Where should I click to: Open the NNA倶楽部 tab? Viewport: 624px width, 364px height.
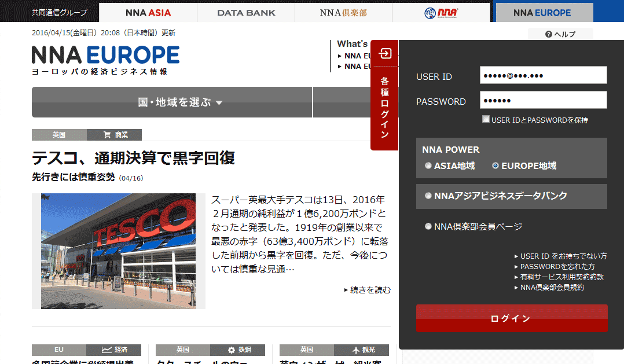pyautogui.click(x=343, y=13)
